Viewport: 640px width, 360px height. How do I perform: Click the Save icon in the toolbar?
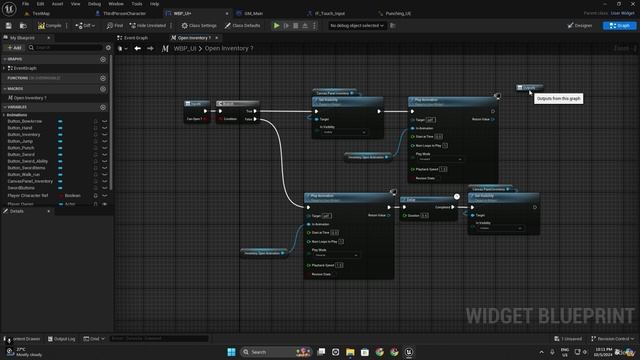click(x=9, y=26)
